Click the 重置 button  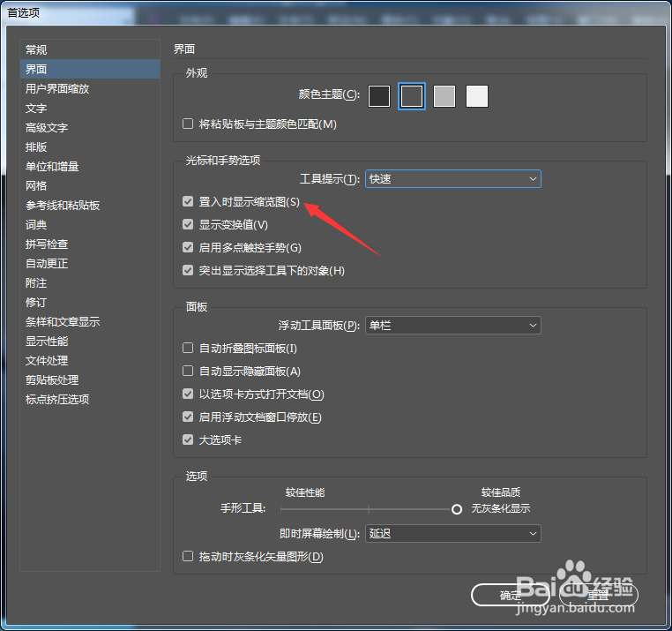(598, 595)
